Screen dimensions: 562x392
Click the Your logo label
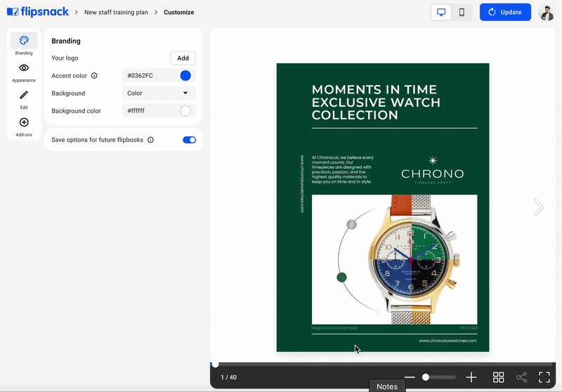point(65,58)
